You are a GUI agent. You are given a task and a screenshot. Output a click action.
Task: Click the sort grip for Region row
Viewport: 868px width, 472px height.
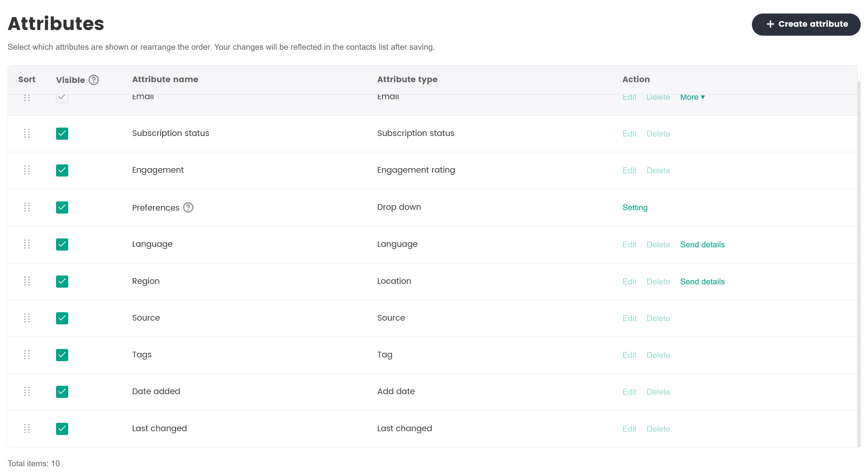[x=27, y=281]
